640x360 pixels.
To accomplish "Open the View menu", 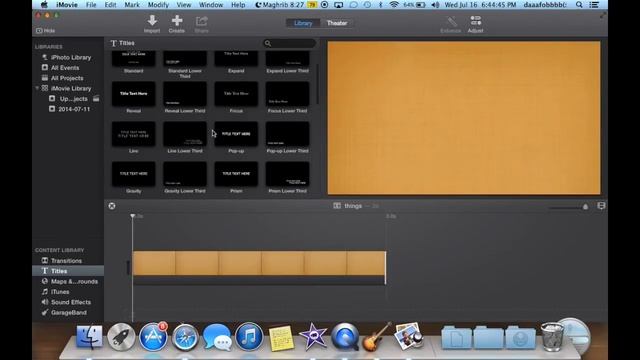I will [x=184, y=5].
